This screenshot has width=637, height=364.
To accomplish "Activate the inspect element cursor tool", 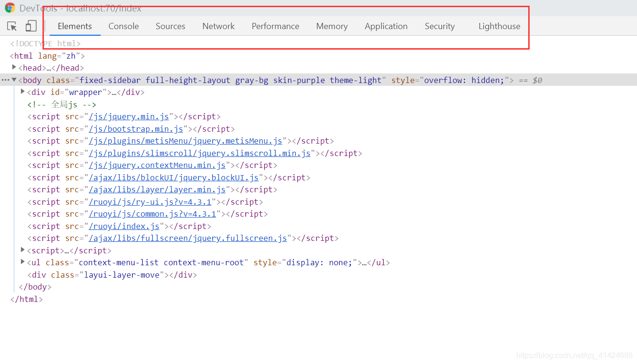I will pyautogui.click(x=11, y=26).
